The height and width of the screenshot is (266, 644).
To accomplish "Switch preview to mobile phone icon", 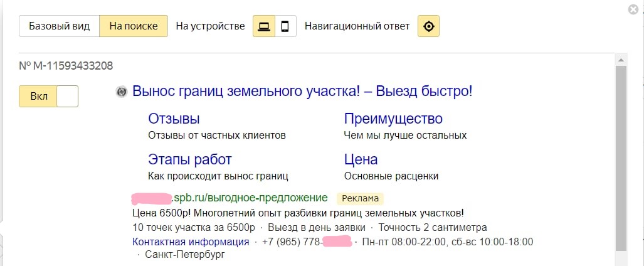I will [285, 26].
